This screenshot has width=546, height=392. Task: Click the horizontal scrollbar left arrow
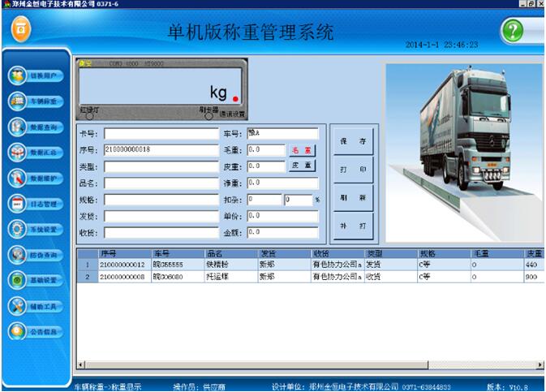pos(81,365)
